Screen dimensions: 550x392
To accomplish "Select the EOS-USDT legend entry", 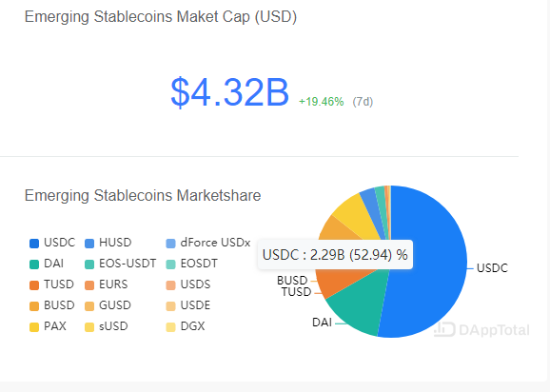I will 120,264.
